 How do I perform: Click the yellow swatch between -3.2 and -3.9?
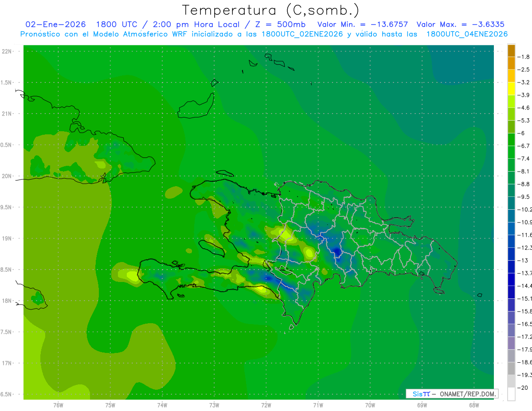[511, 88]
